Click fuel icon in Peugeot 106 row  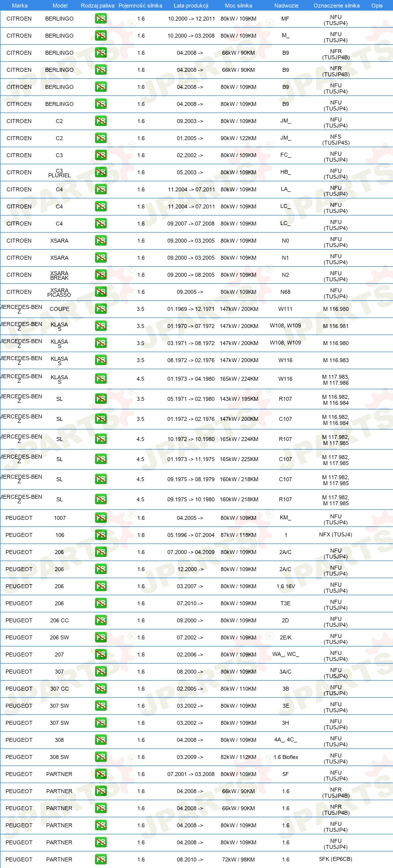tap(101, 535)
